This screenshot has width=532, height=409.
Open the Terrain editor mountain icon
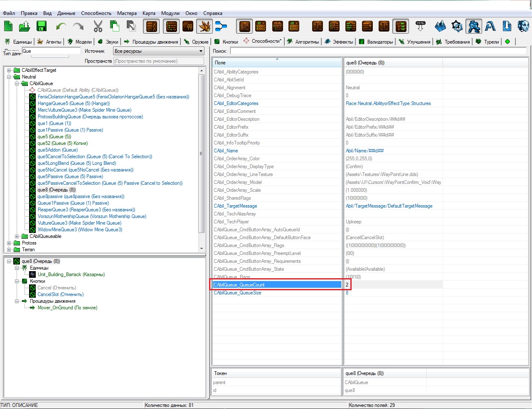click(x=440, y=26)
